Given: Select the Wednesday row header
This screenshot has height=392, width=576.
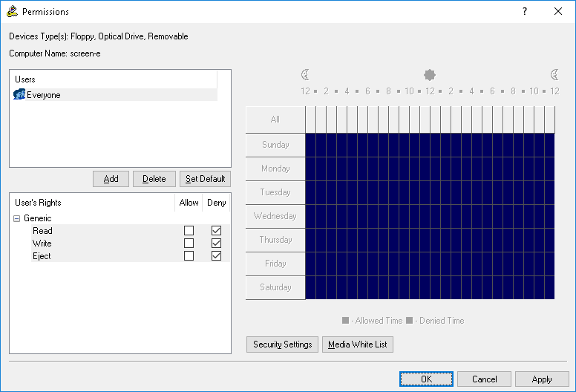Looking at the screenshot, I should click(275, 216).
